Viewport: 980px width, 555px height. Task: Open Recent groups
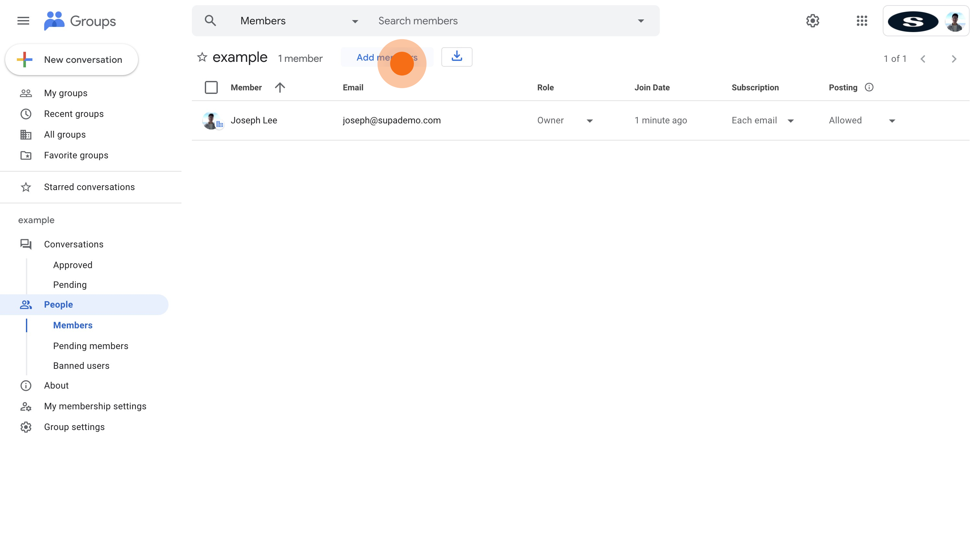[74, 114]
